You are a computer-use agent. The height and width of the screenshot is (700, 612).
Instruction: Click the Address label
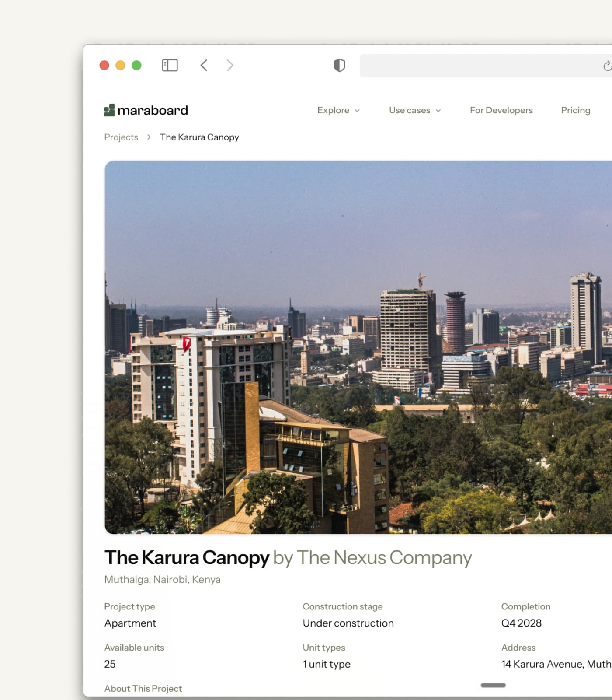click(x=518, y=647)
